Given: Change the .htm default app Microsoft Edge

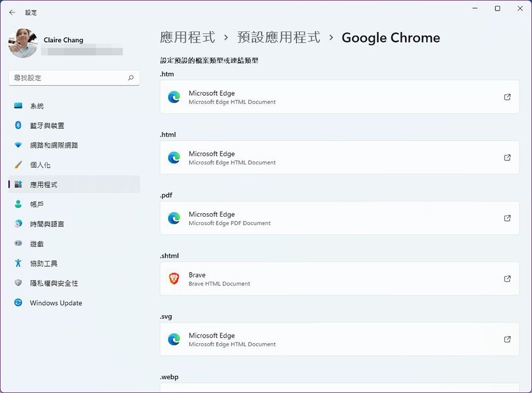Looking at the screenshot, I should click(x=339, y=97).
